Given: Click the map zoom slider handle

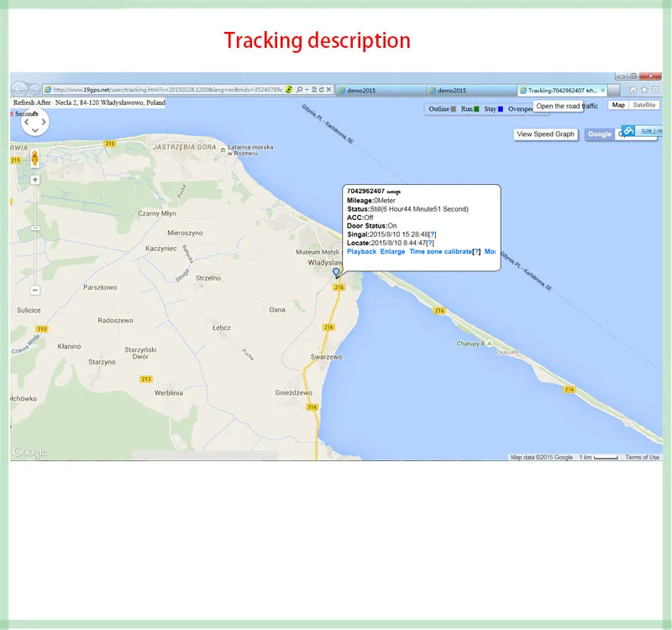Looking at the screenshot, I should point(35,228).
